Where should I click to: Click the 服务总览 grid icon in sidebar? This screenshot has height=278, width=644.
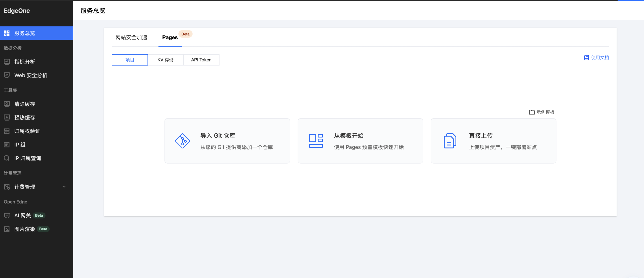(x=7, y=33)
